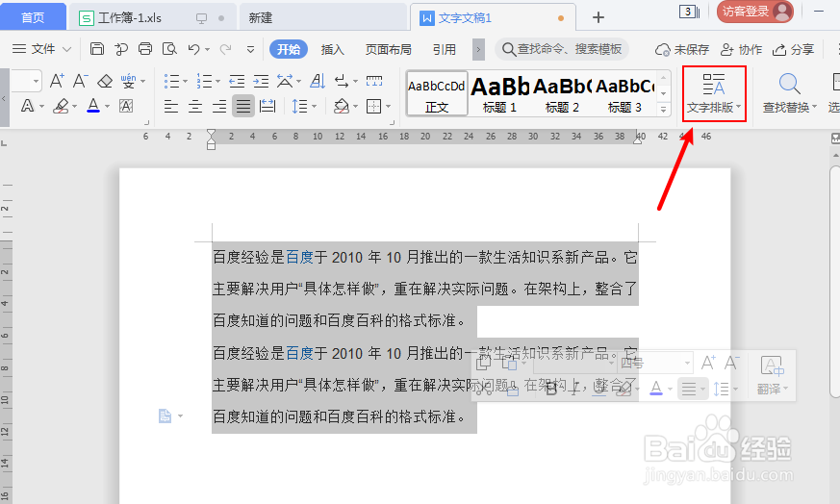Click the Redo arrow
This screenshot has width=840, height=504.
pyautogui.click(x=225, y=49)
